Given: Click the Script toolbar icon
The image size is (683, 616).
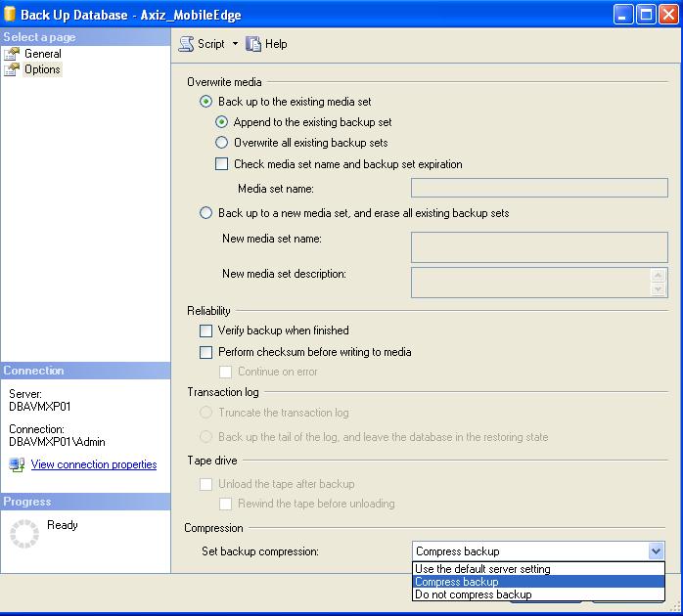Looking at the screenshot, I should (186, 44).
